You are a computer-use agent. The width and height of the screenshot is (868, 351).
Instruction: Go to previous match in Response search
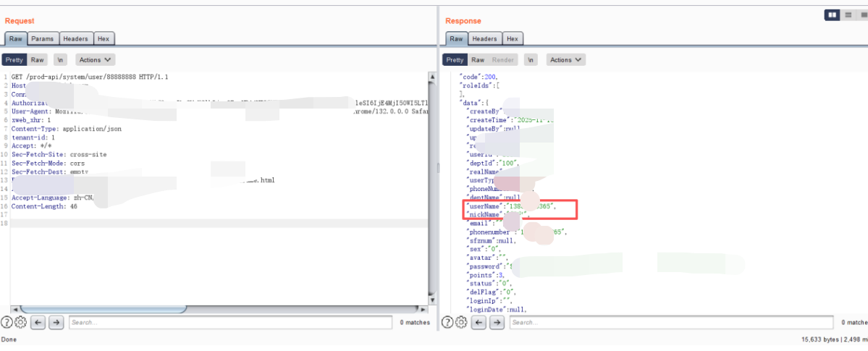(x=479, y=322)
